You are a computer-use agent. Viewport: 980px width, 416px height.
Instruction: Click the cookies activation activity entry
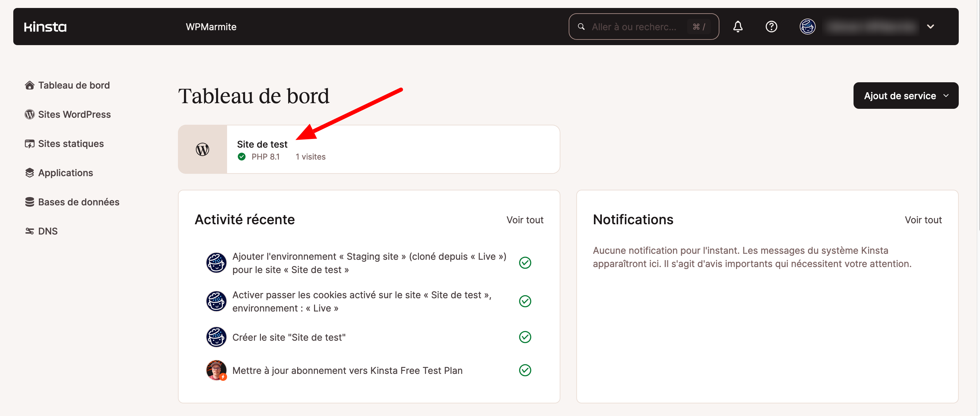[x=362, y=302]
